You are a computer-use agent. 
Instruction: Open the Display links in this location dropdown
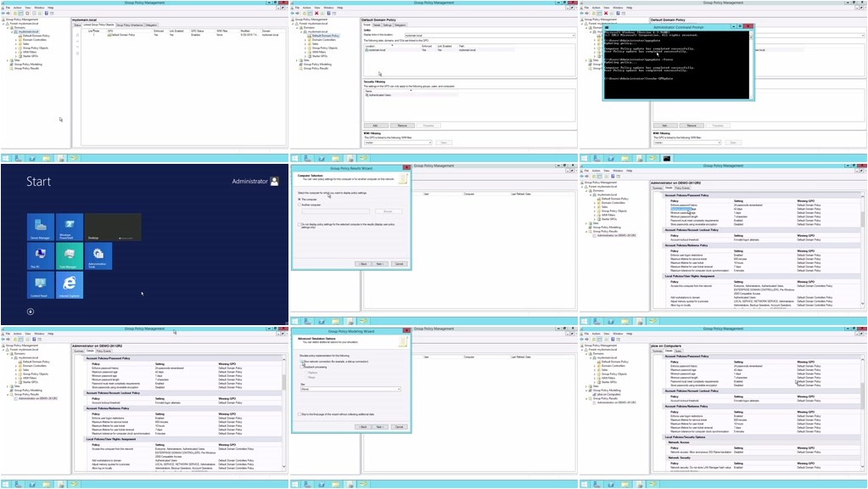[490, 36]
